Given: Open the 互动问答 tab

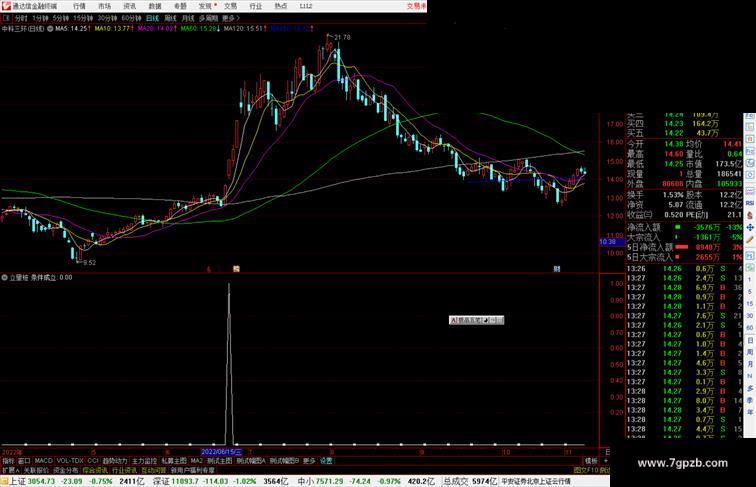Looking at the screenshot, I should 153,470.
